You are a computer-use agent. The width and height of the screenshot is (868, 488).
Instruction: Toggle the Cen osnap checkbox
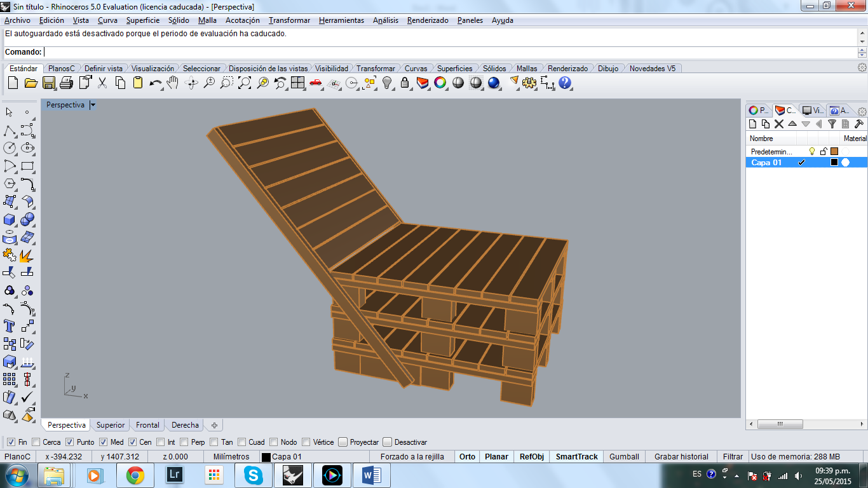click(133, 442)
